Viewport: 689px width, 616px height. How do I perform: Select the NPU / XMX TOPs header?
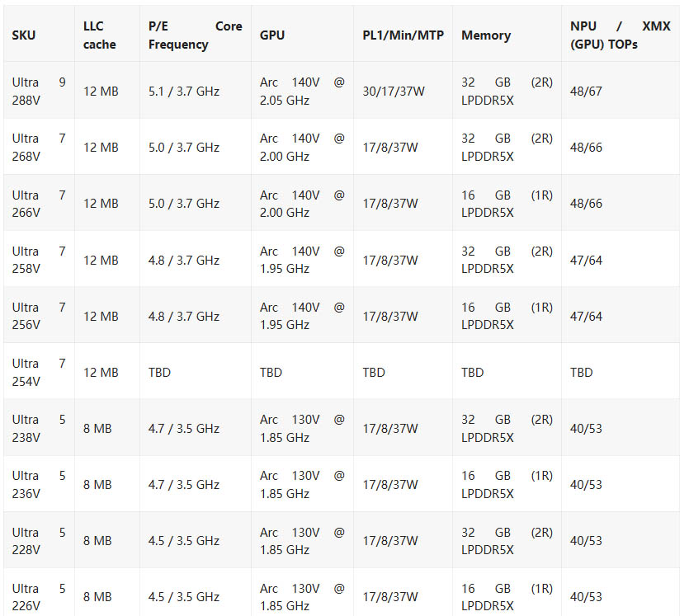620,35
